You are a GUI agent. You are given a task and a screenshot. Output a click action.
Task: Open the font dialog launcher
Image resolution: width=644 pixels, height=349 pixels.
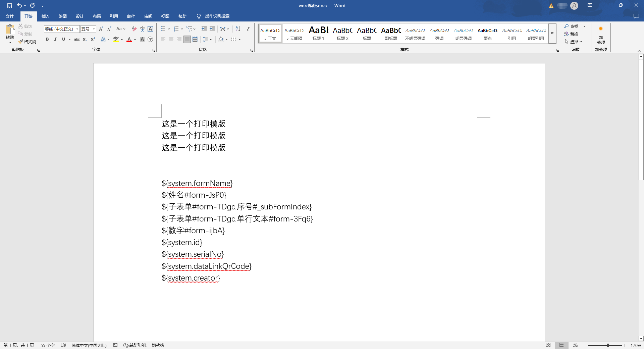coord(154,50)
